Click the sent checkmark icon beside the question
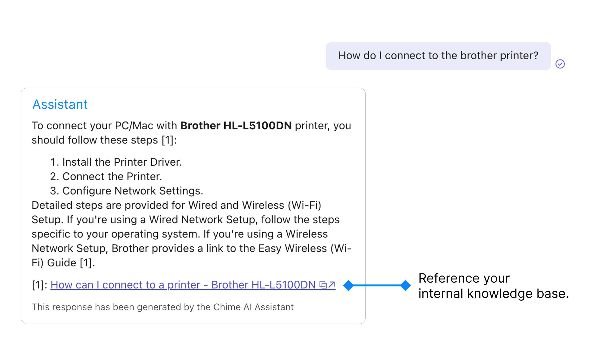 tap(560, 64)
